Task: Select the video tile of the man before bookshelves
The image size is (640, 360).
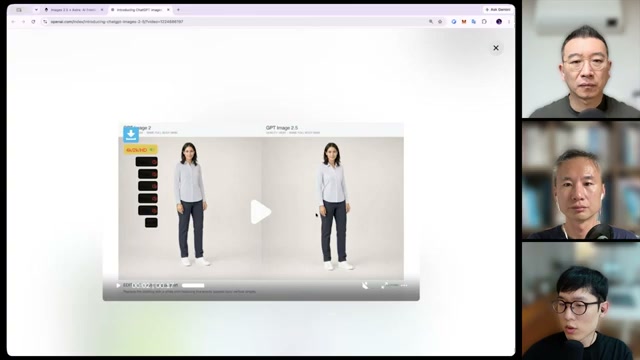Action: click(581, 180)
